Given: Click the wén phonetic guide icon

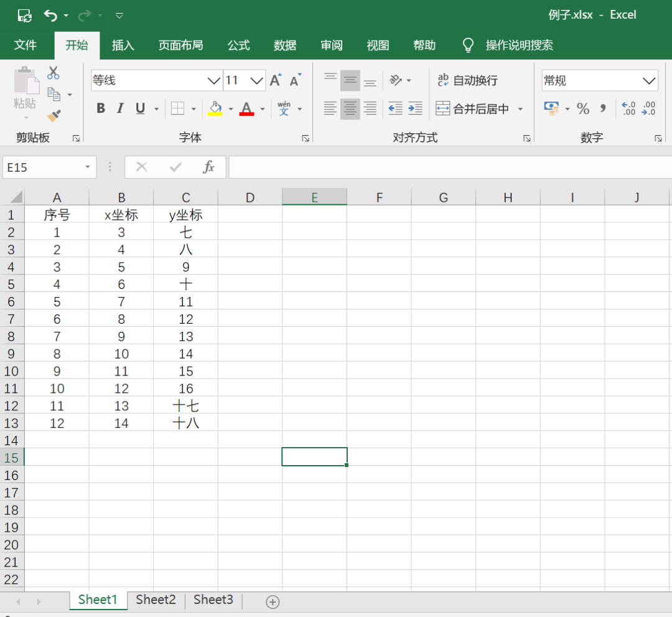Looking at the screenshot, I should tap(284, 108).
